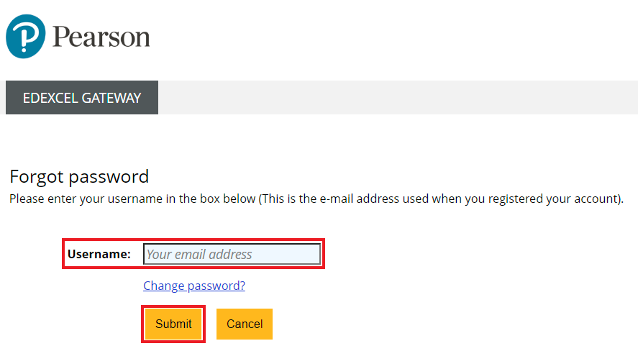Click the empty gray navigation bar area

click(397, 98)
